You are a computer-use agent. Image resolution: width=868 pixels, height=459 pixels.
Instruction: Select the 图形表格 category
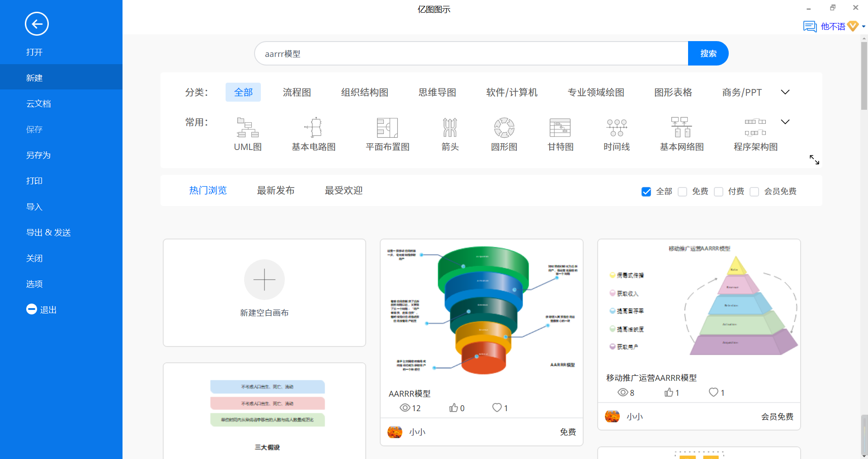673,92
